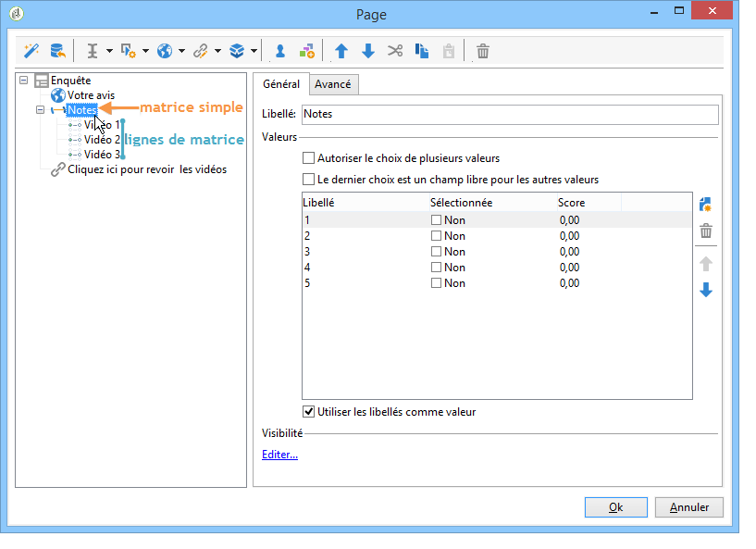Toggle Sélectionnée checkbox for value 5
The height and width of the screenshot is (549, 756).
coord(437,283)
